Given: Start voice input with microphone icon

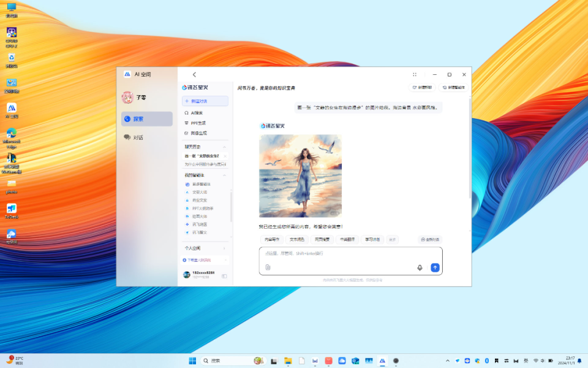Looking at the screenshot, I should tap(420, 268).
